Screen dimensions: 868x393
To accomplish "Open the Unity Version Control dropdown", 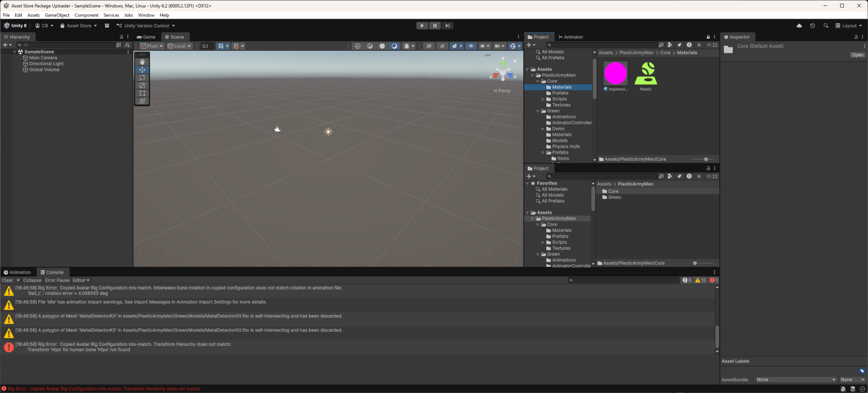I will click(x=146, y=26).
